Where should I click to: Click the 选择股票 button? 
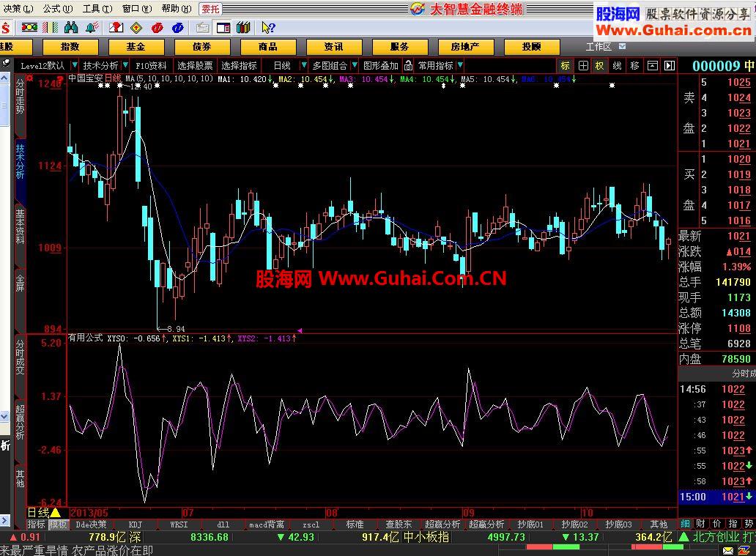(195, 66)
